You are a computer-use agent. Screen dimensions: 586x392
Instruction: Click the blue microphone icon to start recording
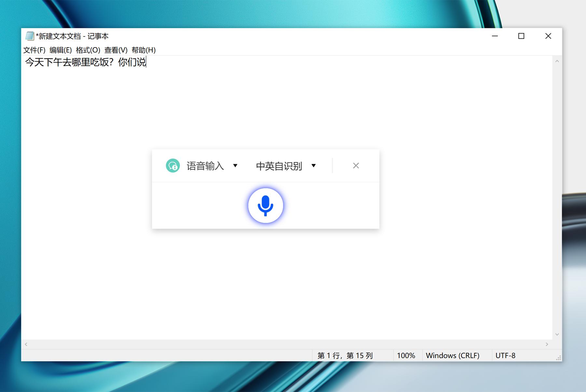(266, 205)
